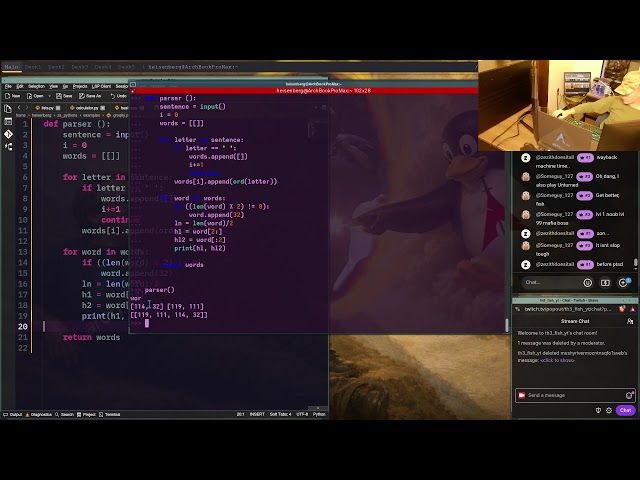The height and width of the screenshot is (480, 640).
Task: Click the Brave shields icon
Action: (x=622, y=309)
